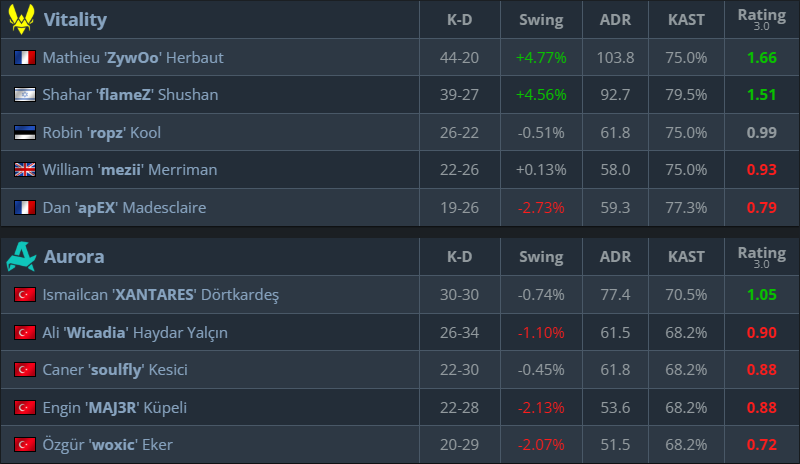800x464 pixels.
Task: Open Ismailcan 'XANTARES' Dörtkardeş's profile
Action: (x=161, y=295)
